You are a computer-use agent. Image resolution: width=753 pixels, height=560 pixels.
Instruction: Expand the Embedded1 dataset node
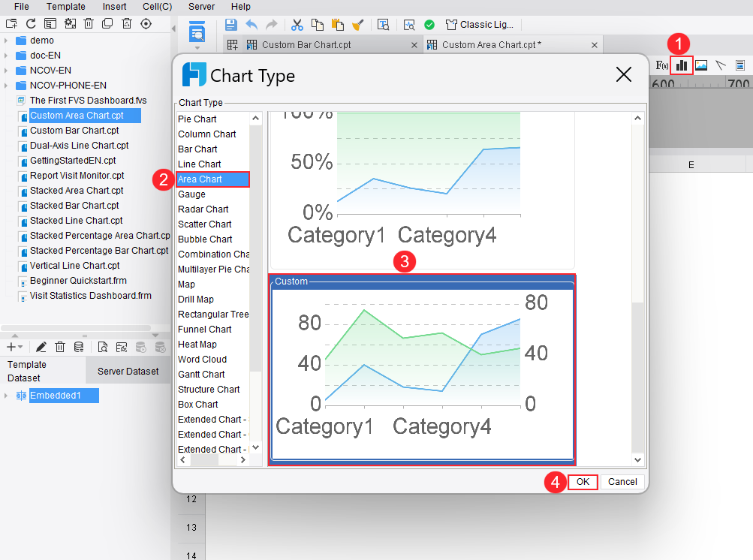tap(6, 396)
